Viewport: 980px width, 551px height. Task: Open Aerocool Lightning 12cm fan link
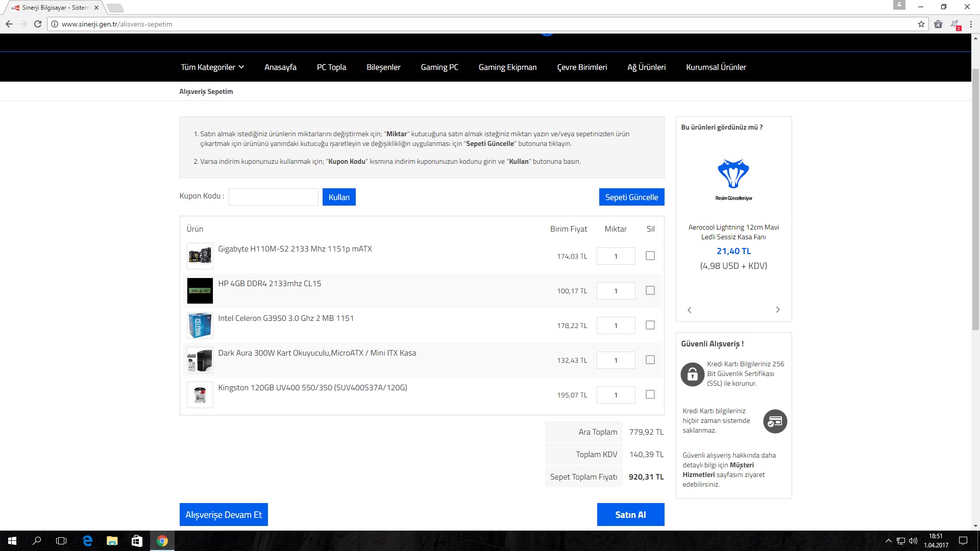(733, 232)
